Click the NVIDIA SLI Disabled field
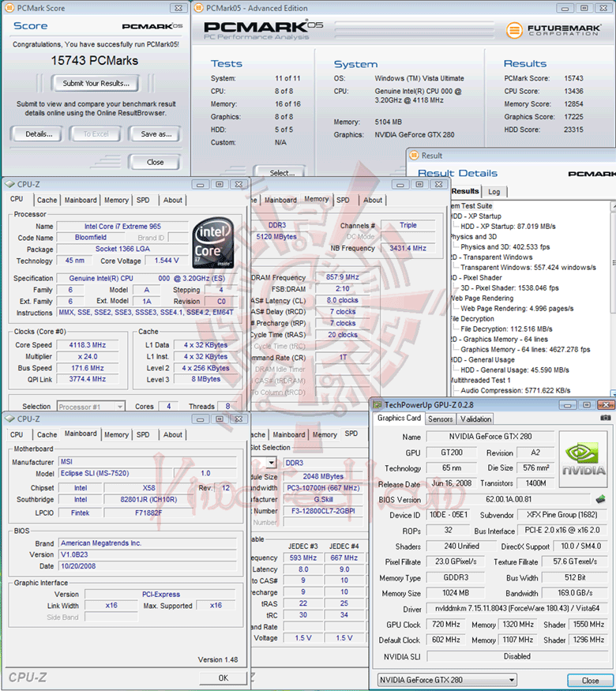 tap(516, 656)
